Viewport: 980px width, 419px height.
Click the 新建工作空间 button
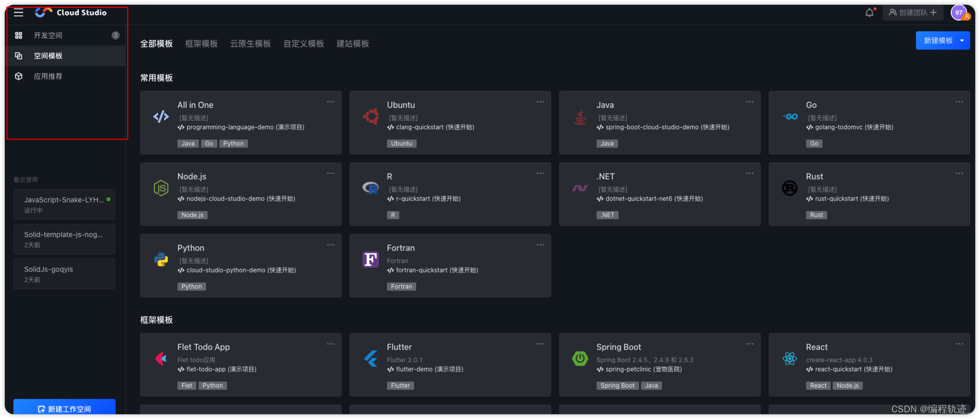[x=64, y=408]
